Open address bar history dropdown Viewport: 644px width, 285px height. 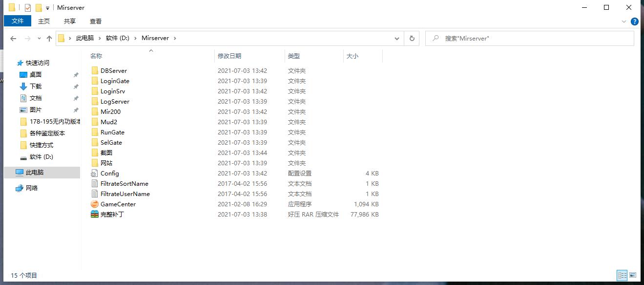[x=397, y=38]
